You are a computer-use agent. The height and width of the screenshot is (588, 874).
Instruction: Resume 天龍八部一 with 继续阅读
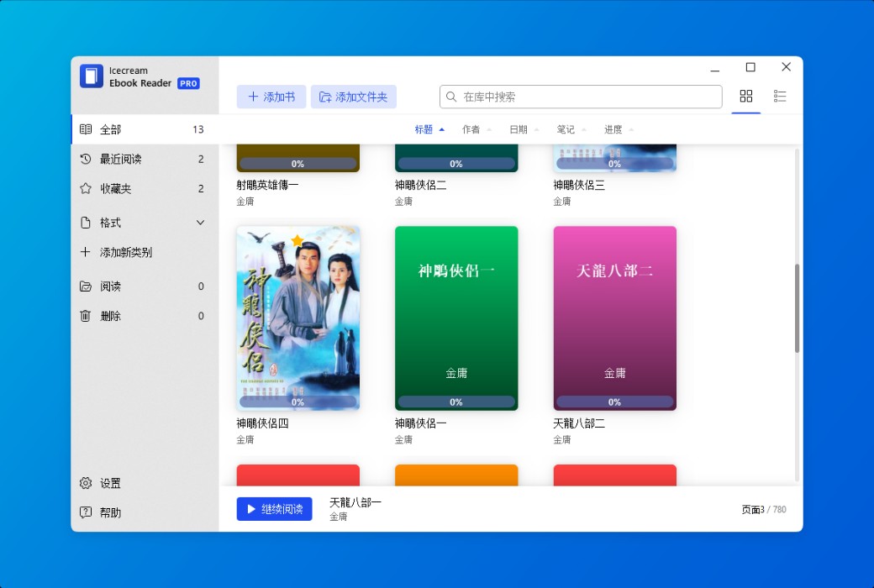pyautogui.click(x=274, y=508)
